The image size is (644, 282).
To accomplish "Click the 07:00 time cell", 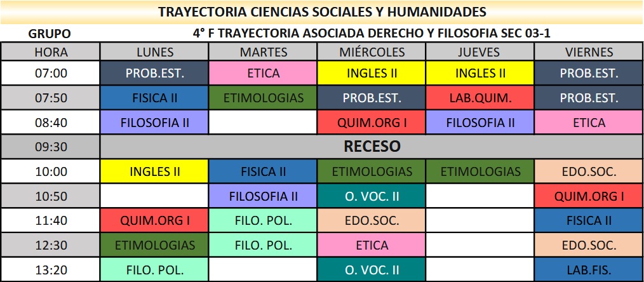I will 50,73.
